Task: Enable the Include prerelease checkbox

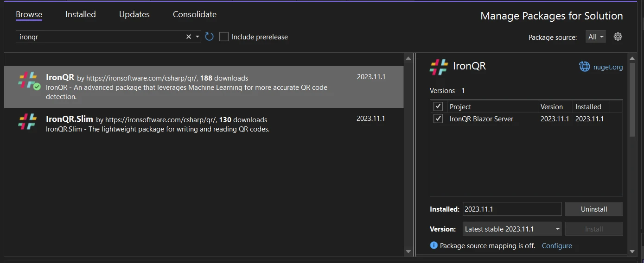Action: click(224, 37)
